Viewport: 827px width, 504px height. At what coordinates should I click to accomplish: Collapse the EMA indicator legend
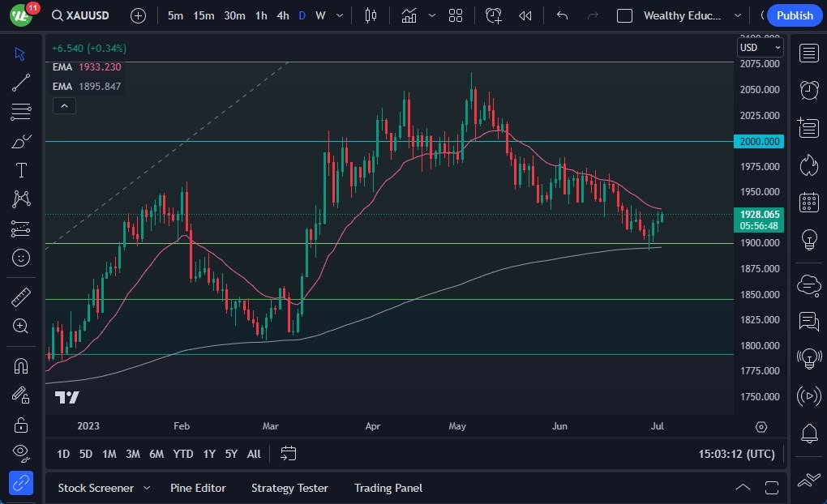coord(63,105)
